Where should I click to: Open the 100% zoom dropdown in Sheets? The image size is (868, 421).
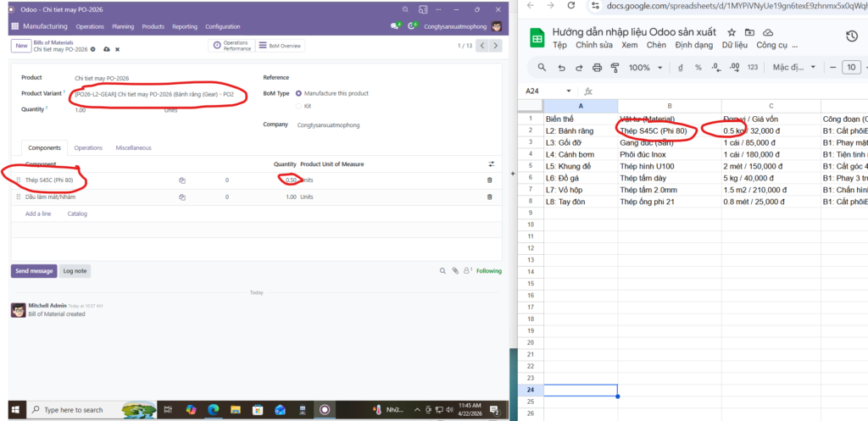(x=644, y=68)
